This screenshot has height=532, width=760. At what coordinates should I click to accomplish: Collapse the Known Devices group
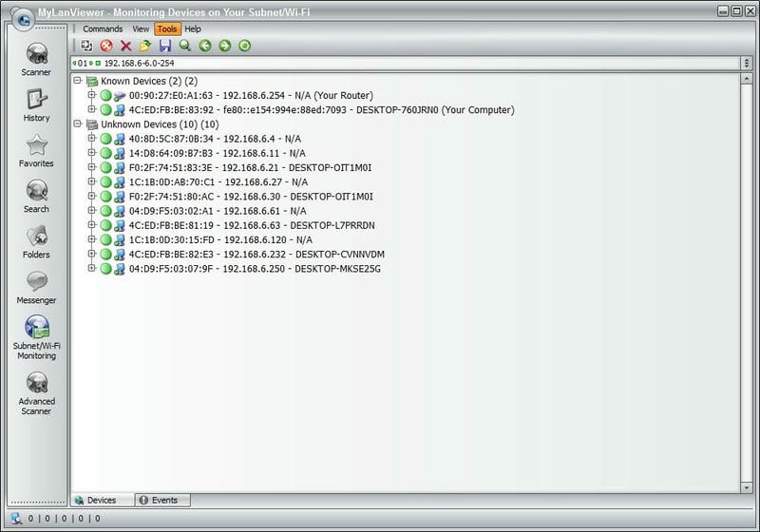pos(78,82)
